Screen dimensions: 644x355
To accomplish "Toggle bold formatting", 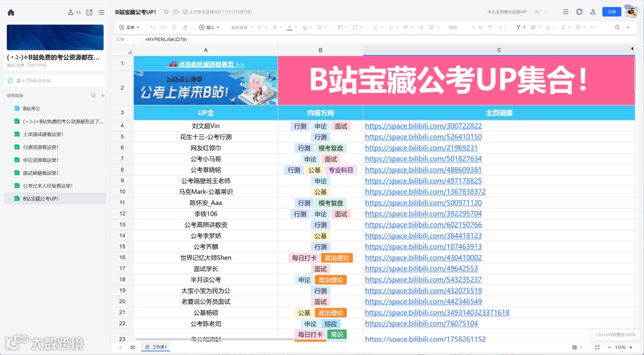I will point(275,27).
